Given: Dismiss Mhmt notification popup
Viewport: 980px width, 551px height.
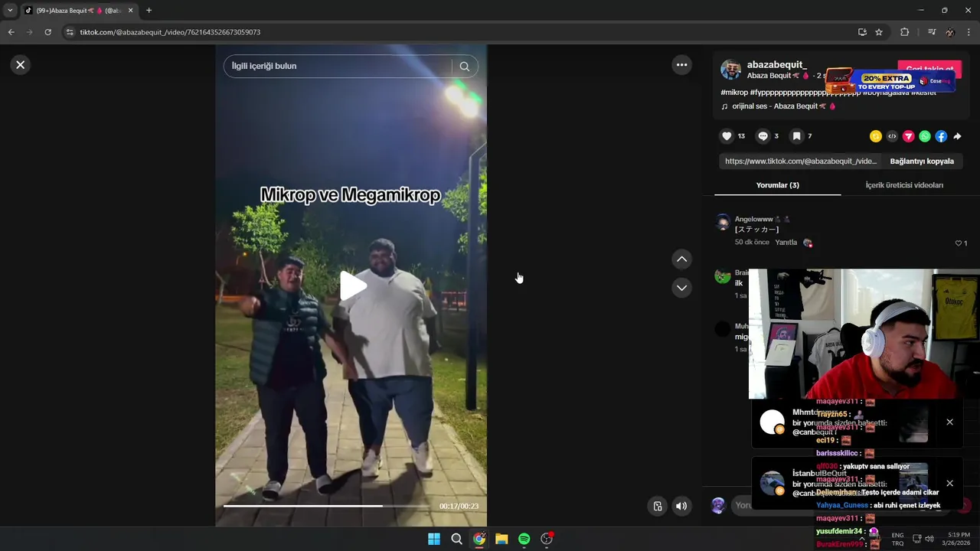Looking at the screenshot, I should [949, 422].
